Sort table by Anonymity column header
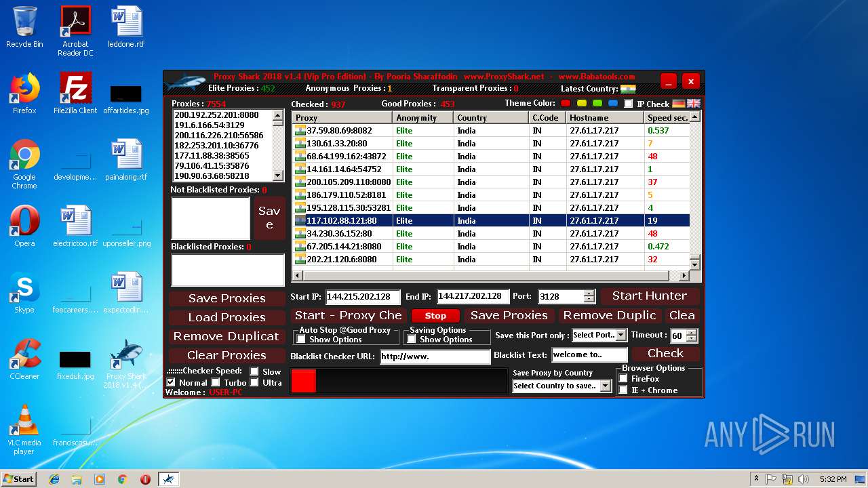Screen dimensions: 868x488 coord(423,117)
